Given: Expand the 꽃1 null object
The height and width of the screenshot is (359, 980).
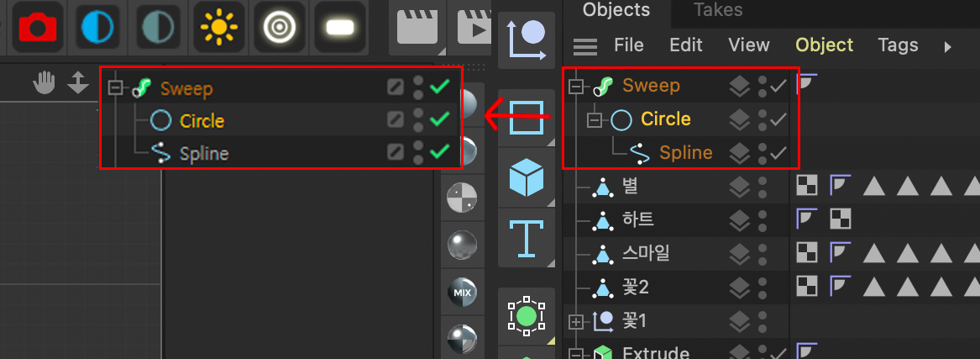Looking at the screenshot, I should point(575,321).
